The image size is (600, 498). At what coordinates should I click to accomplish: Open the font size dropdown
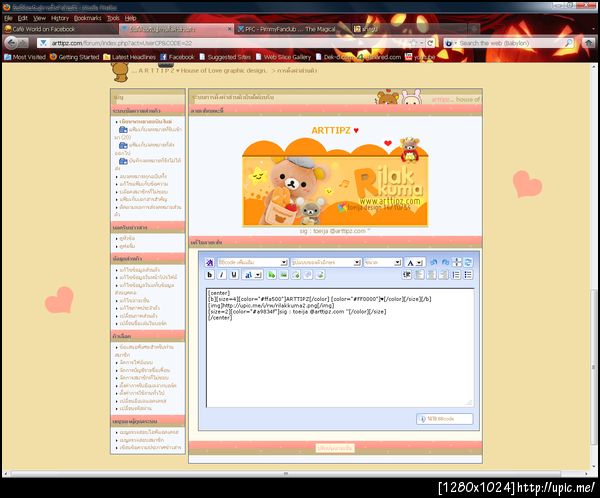pos(382,263)
